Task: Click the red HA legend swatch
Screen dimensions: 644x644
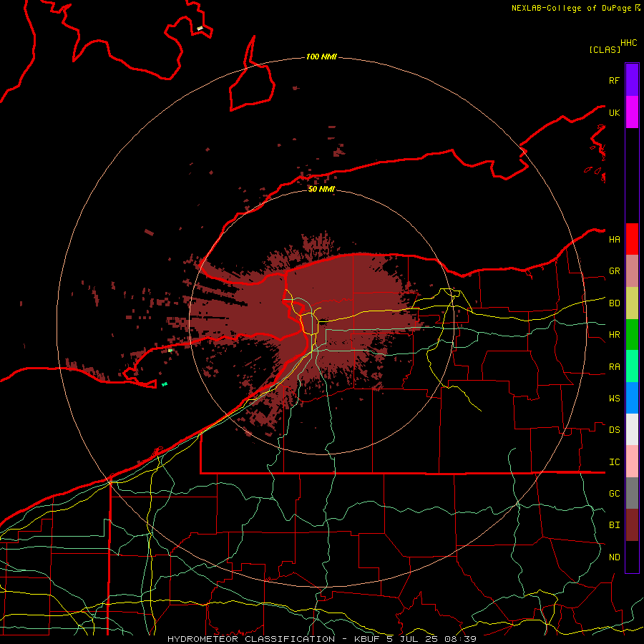Action: [632, 239]
